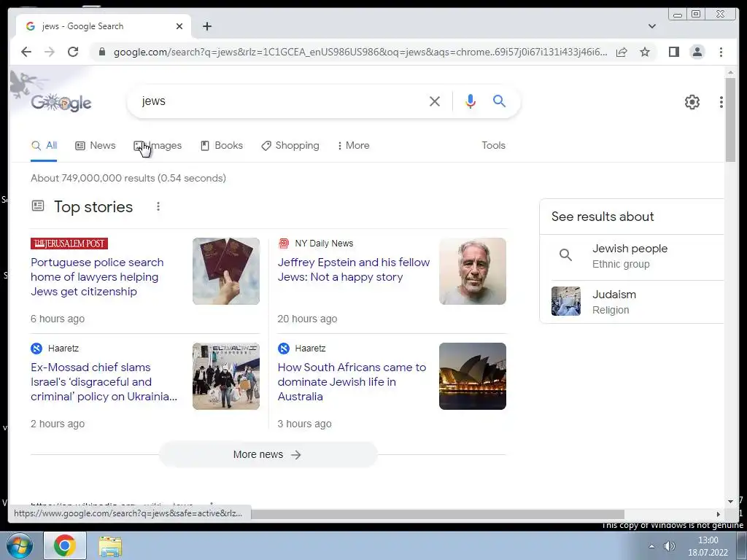This screenshot has height=560, width=747.
Task: Click the More news button
Action: (x=268, y=455)
